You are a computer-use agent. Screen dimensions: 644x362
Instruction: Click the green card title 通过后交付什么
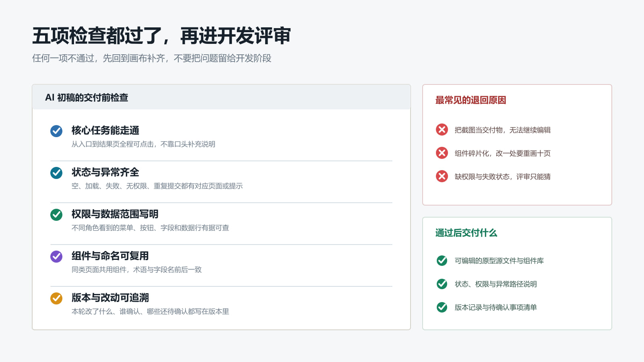pos(466,233)
